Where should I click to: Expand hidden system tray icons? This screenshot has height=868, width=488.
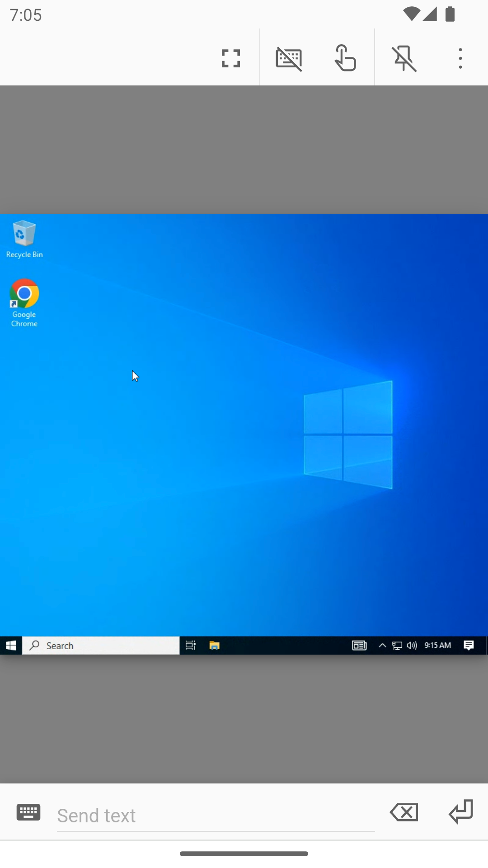(x=382, y=646)
